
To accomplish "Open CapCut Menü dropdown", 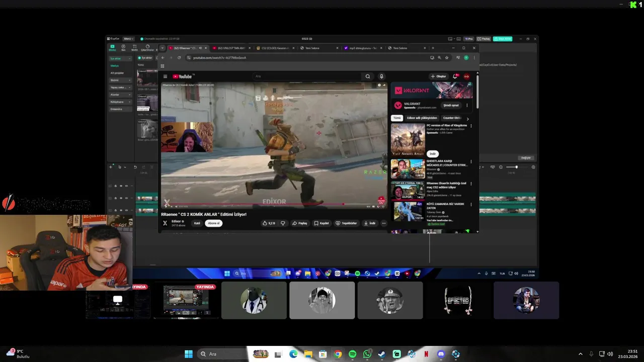I will 128,39.
